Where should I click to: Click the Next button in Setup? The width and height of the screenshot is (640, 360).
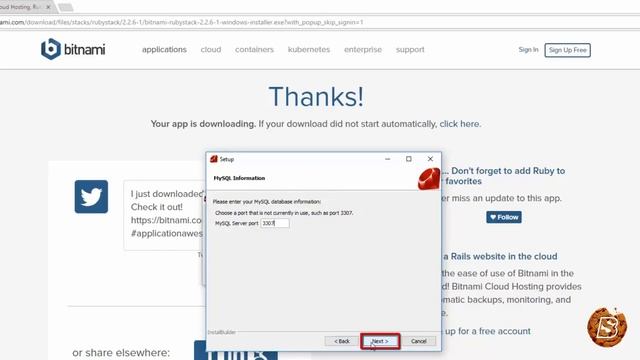click(x=380, y=341)
